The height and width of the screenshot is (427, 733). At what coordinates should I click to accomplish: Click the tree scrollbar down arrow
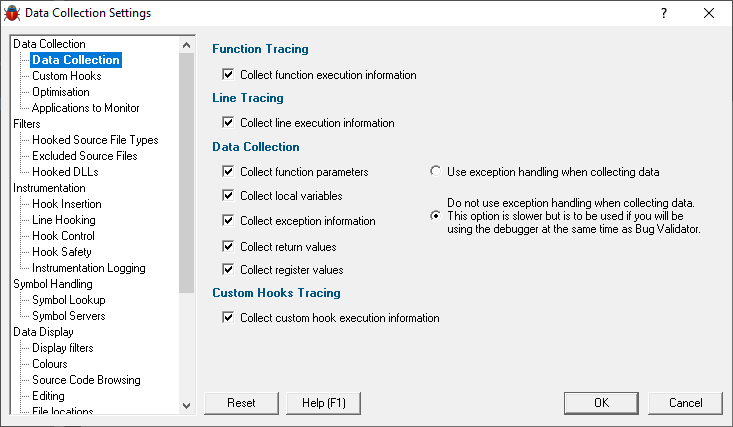coord(187,405)
